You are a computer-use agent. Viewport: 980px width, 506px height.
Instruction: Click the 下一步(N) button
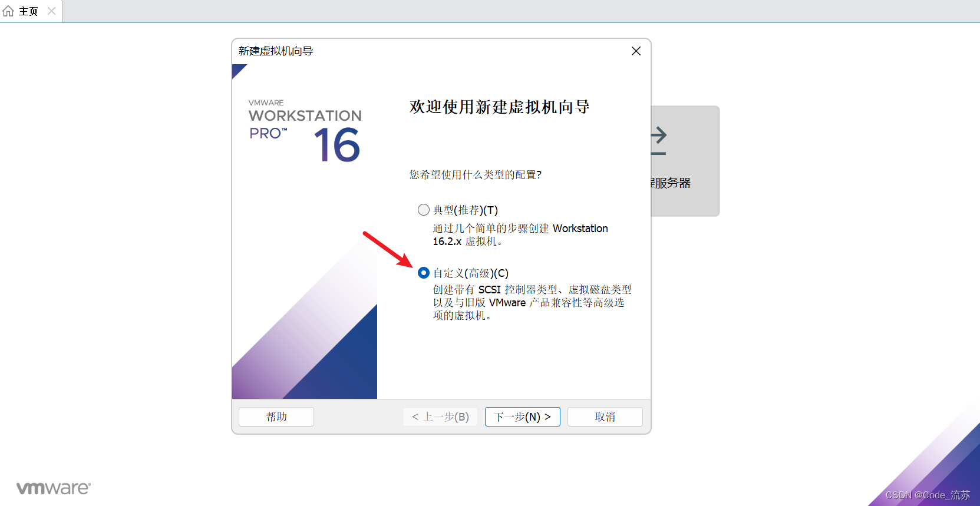coord(522,416)
